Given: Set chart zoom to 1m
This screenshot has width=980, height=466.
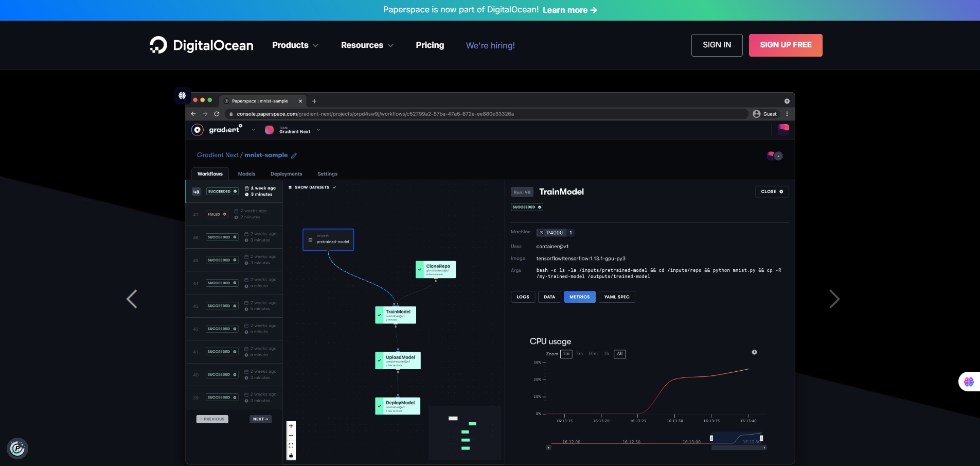Looking at the screenshot, I should point(566,354).
